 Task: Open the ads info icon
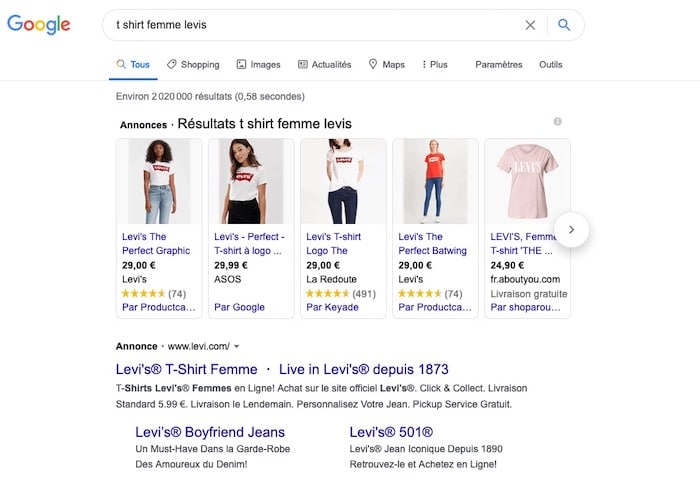point(558,122)
